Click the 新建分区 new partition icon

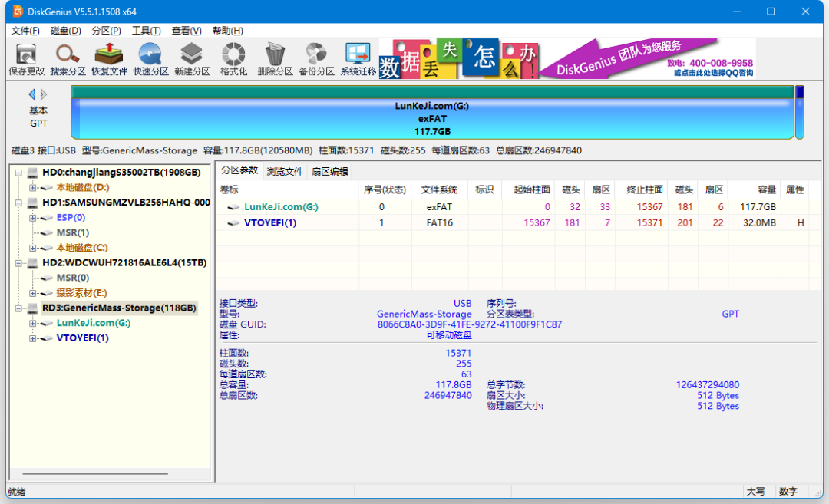192,59
